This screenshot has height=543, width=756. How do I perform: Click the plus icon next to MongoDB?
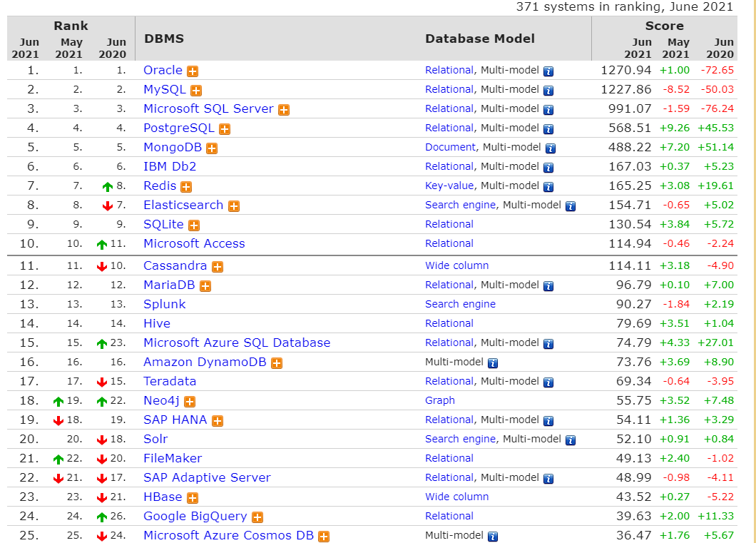point(212,148)
